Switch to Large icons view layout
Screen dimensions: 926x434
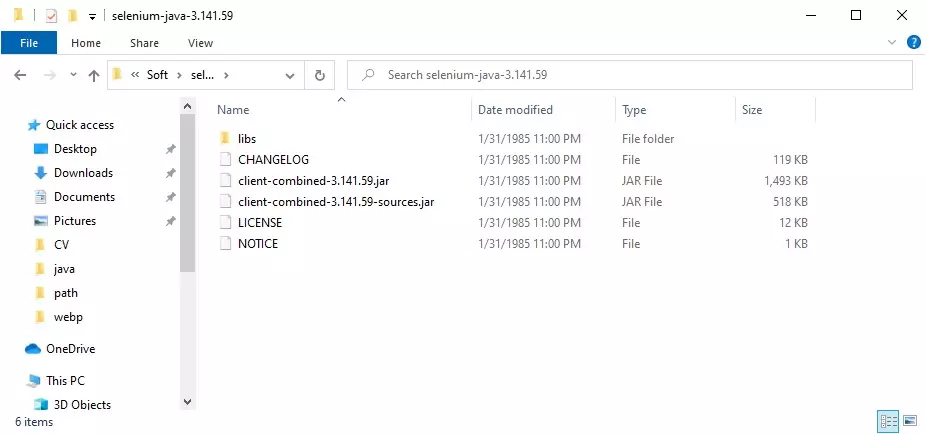coord(909,421)
